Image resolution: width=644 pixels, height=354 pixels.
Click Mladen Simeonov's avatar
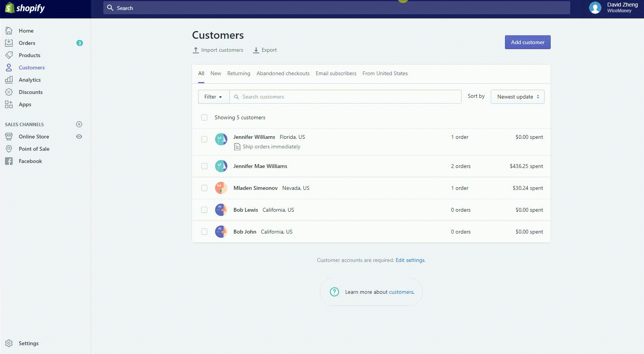pos(221,188)
